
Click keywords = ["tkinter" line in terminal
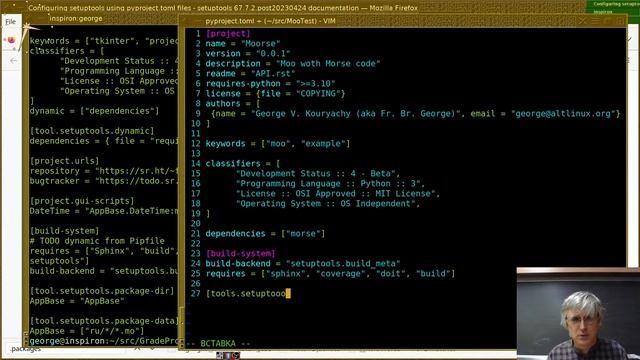[x=104, y=41]
